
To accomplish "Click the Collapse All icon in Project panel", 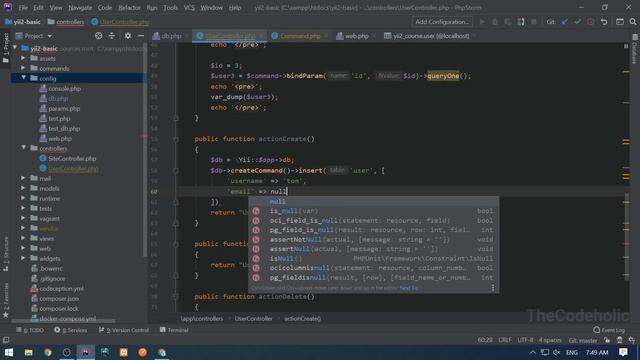I will (111, 36).
